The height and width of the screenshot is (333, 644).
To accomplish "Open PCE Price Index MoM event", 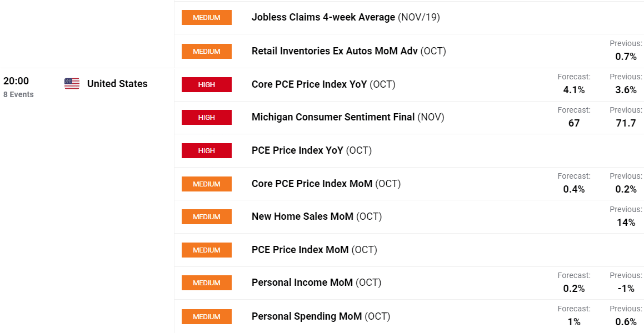I will (314, 250).
